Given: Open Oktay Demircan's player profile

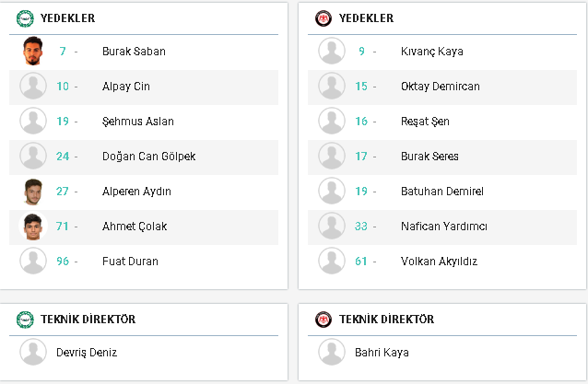Looking at the screenshot, I should pos(441,87).
